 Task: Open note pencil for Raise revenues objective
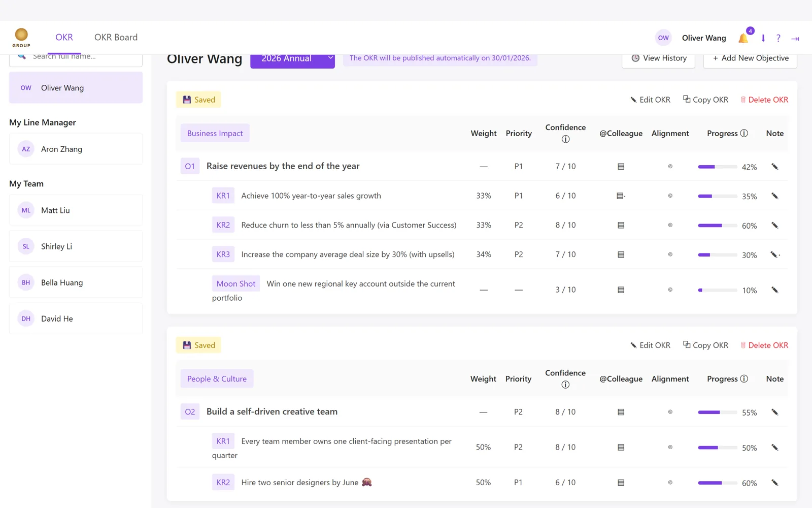[x=775, y=167]
